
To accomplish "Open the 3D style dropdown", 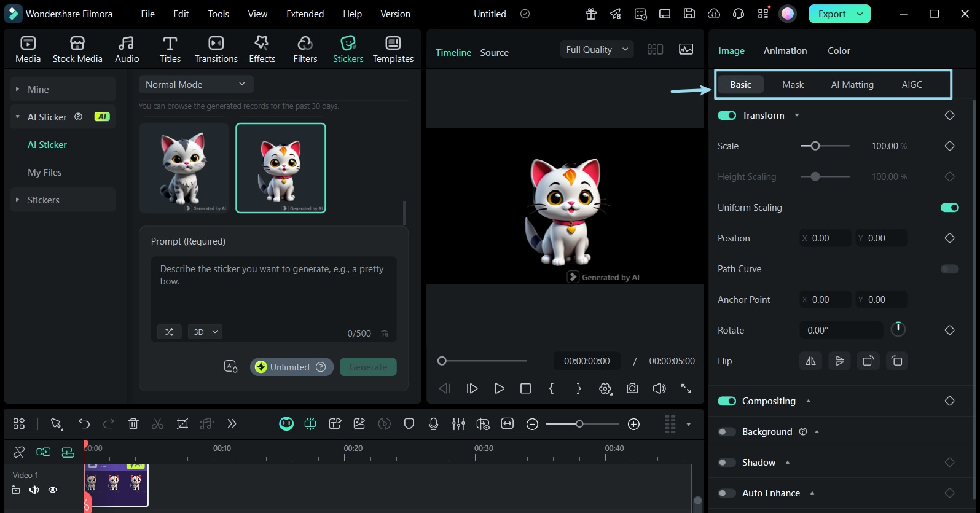I will pyautogui.click(x=205, y=332).
